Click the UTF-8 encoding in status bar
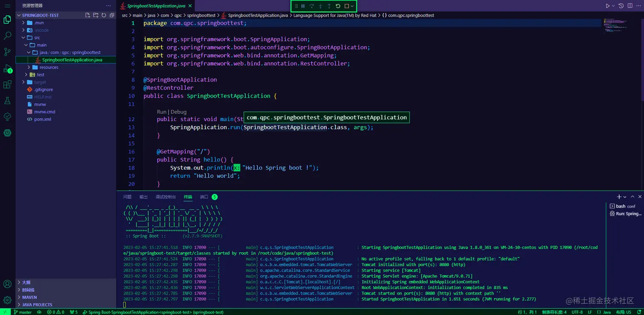 click(577, 312)
